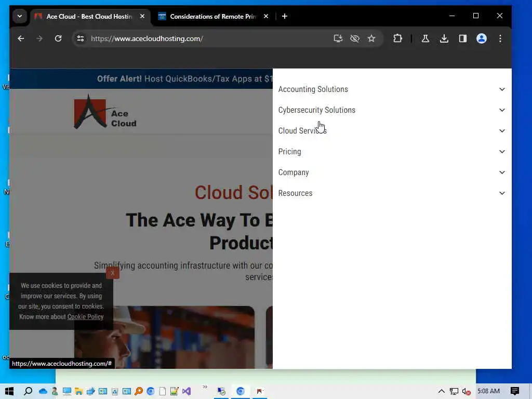Open the notification center icon
Image resolution: width=532 pixels, height=399 pixels.
click(515, 391)
